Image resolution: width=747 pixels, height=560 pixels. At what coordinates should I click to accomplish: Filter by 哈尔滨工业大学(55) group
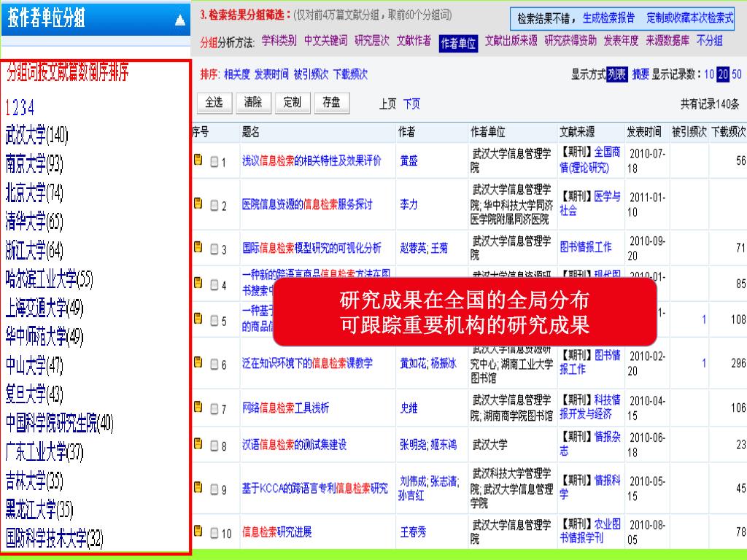click(49, 279)
